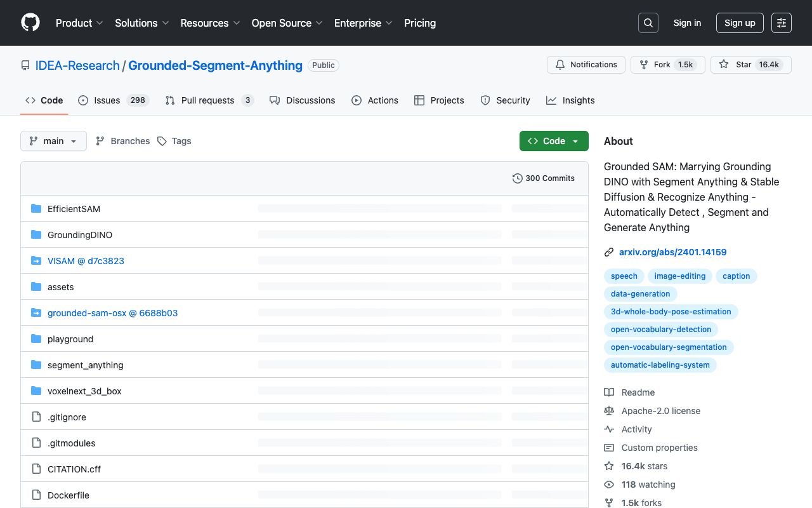Screen dimensions: 812x508
Task: Click the Dockerfile file icon
Action: [36, 495]
